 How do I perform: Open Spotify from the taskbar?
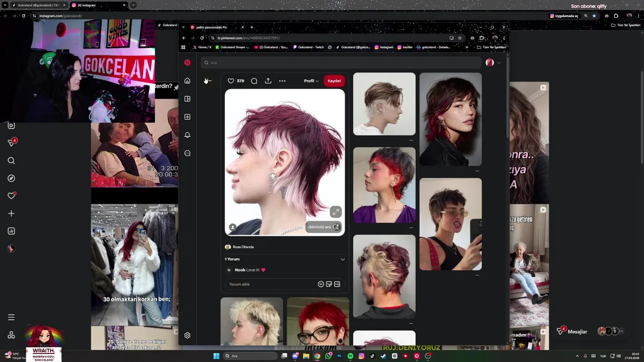tap(350, 356)
